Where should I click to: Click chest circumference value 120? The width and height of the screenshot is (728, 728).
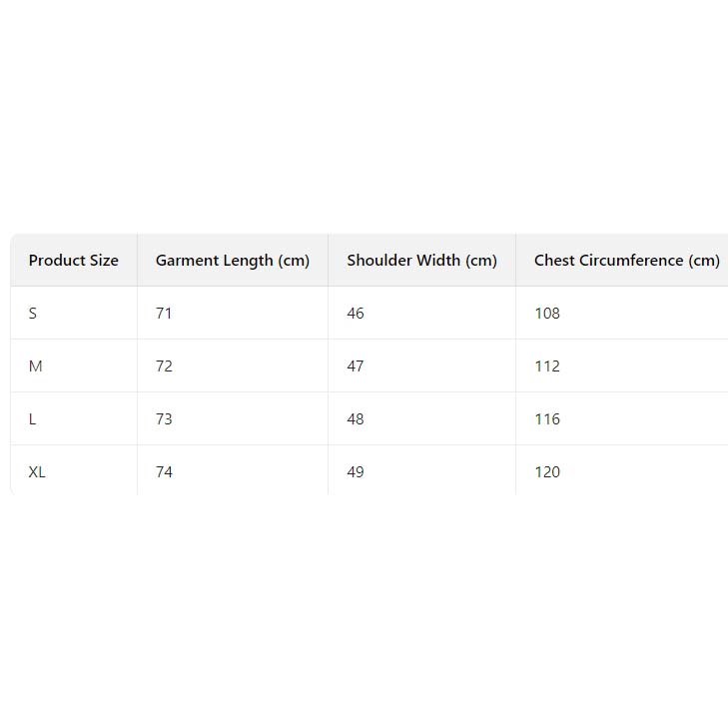(547, 472)
